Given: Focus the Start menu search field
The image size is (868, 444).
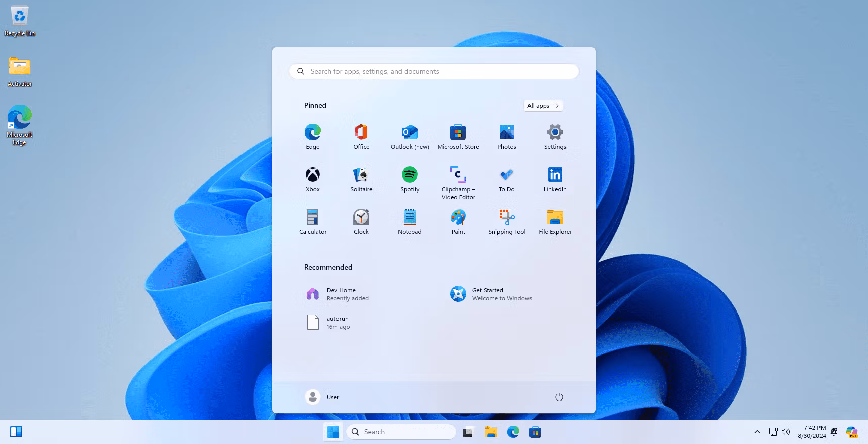Looking at the screenshot, I should pyautogui.click(x=433, y=71).
